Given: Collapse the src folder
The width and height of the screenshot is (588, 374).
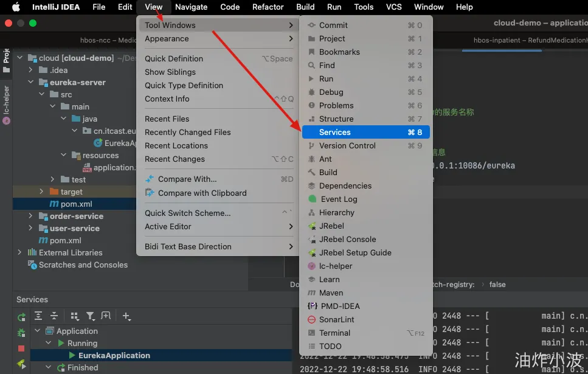Looking at the screenshot, I should click(x=41, y=94).
